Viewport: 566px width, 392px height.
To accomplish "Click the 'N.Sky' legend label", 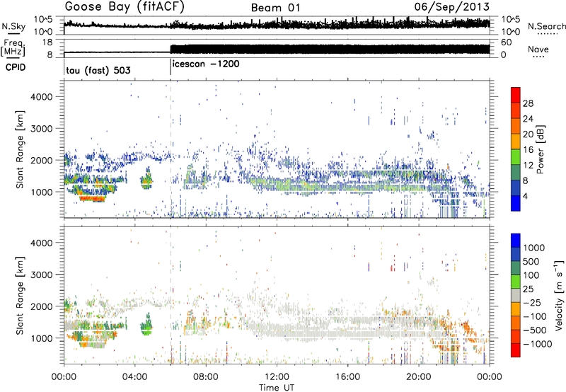I will point(13,27).
